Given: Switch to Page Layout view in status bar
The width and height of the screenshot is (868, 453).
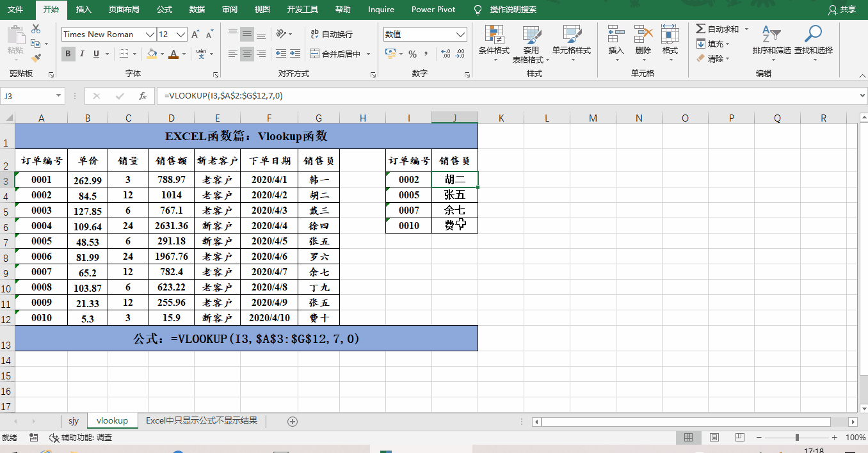Looking at the screenshot, I should tap(714, 438).
